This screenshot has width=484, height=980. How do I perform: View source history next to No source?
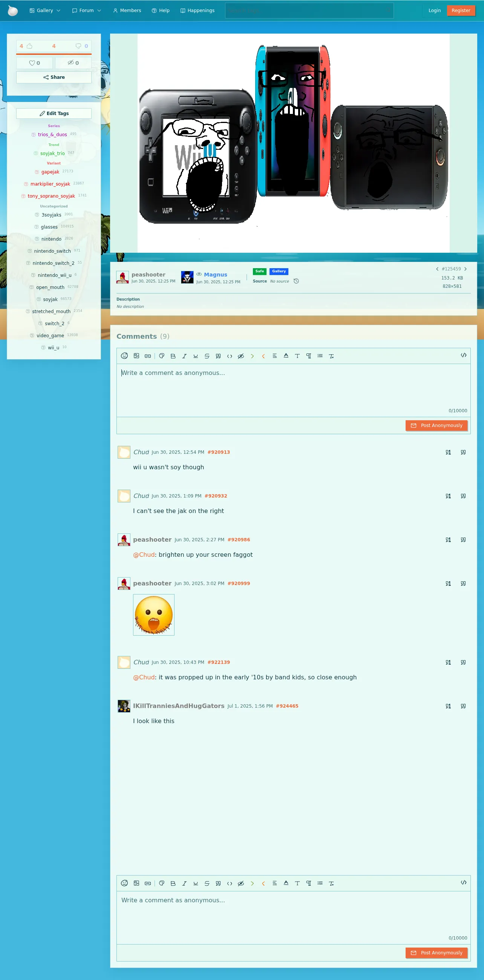pos(296,281)
